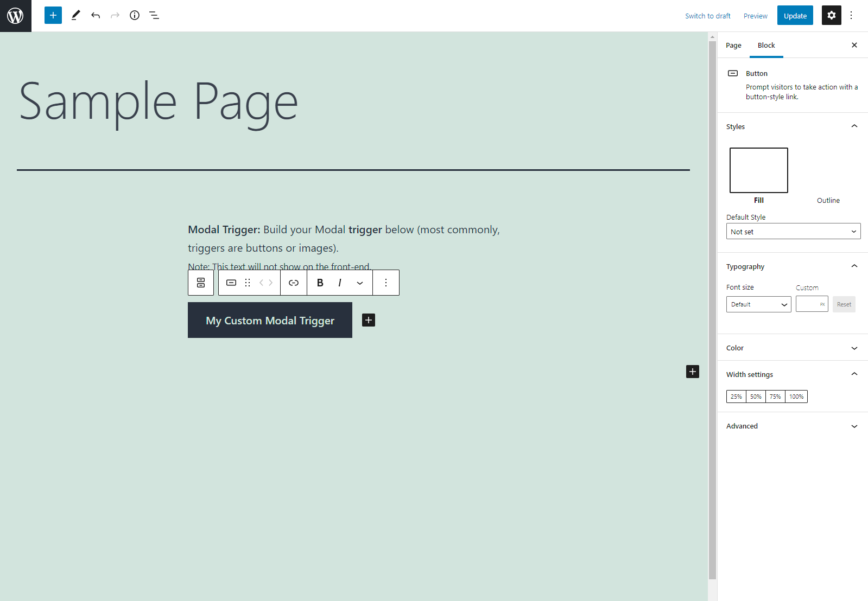This screenshot has width=868, height=601.
Task: Open the Default Style dropdown
Action: click(793, 232)
